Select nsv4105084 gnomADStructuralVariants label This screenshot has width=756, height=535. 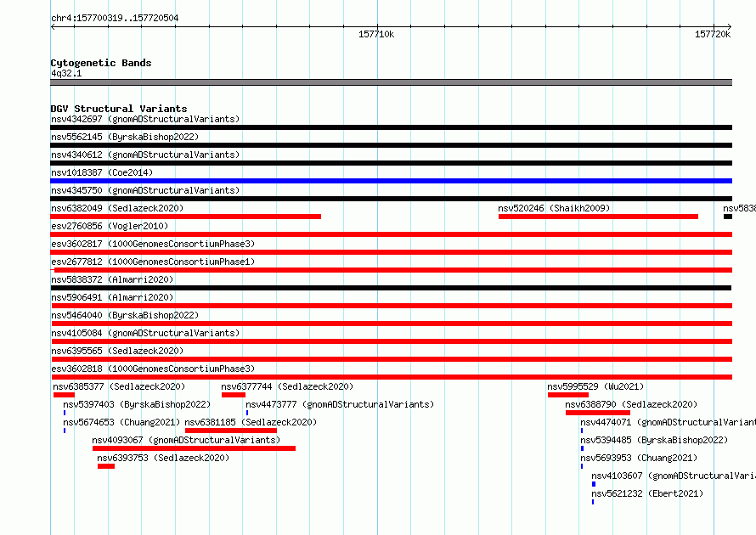point(145,333)
